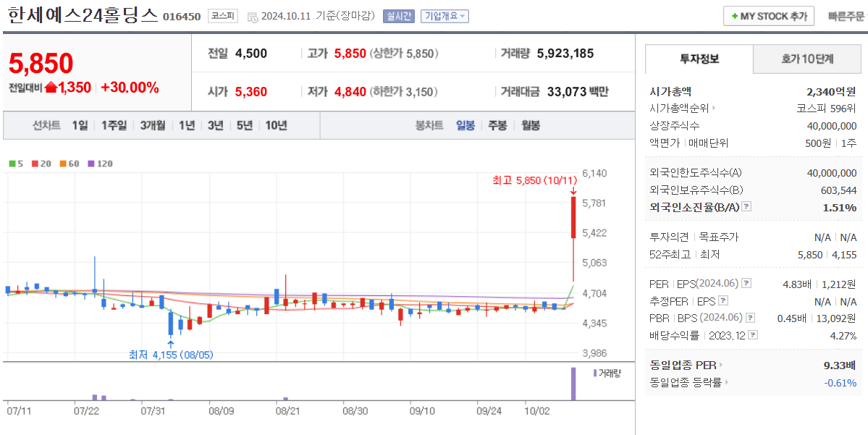
Task: Click the 시가 value 5,360
Action: pos(251,92)
